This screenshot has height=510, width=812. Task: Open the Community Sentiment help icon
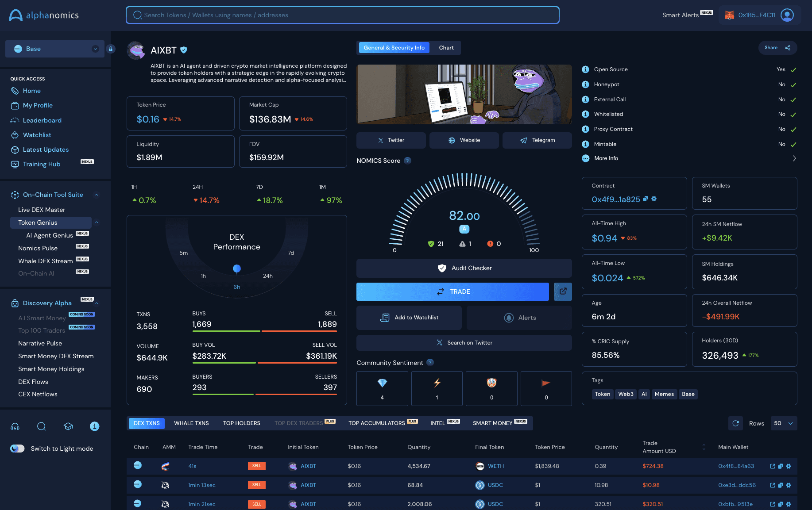pyautogui.click(x=430, y=363)
